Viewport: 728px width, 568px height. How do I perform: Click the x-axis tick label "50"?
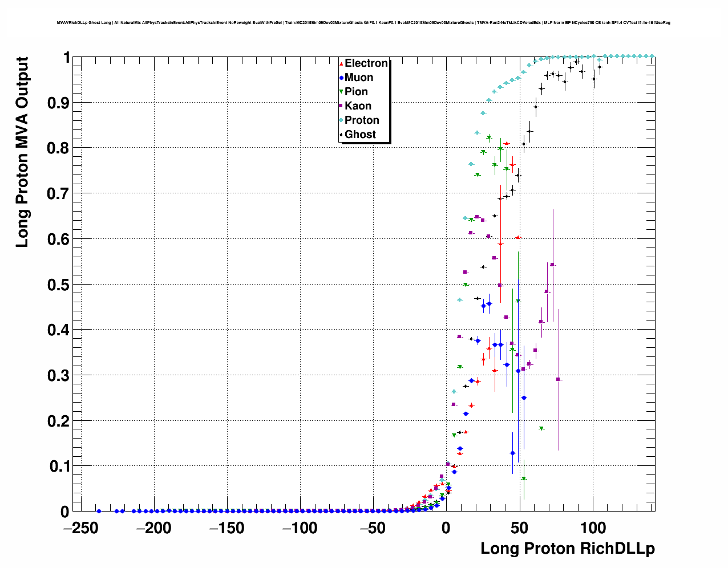tap(519, 528)
